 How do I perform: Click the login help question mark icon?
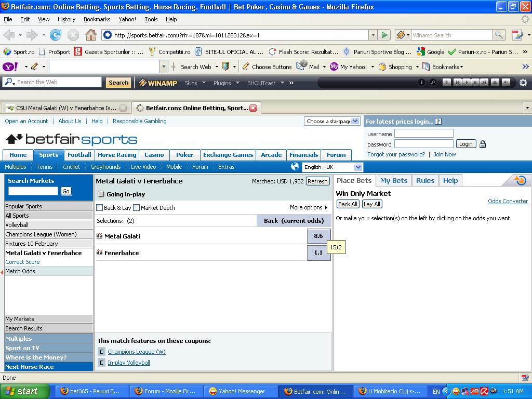[x=438, y=122]
